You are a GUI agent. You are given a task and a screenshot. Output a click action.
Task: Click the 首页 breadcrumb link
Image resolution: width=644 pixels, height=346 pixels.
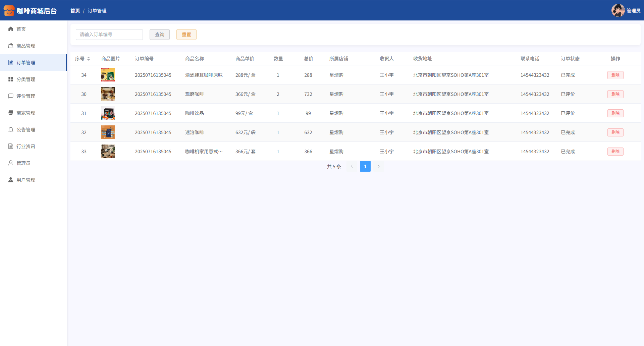click(x=75, y=11)
